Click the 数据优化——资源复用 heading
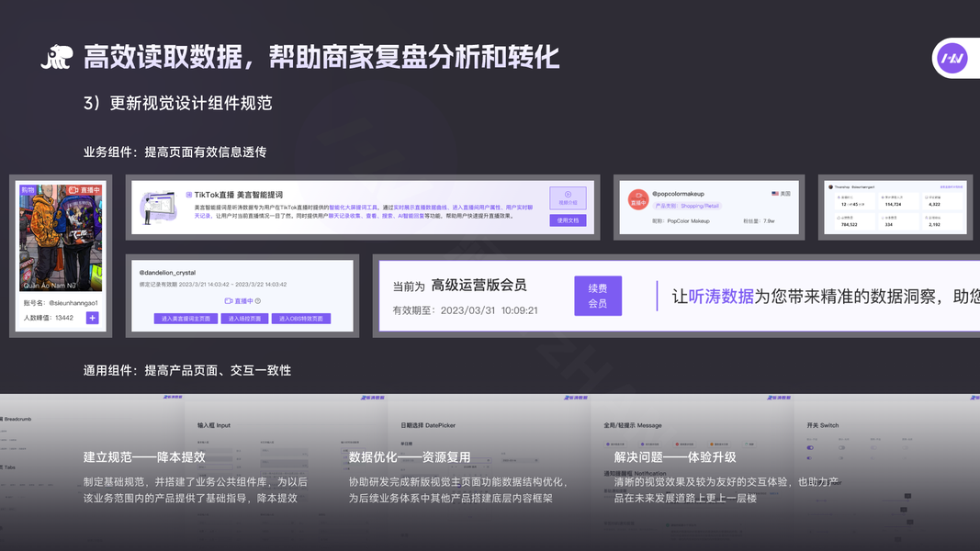Screen dimensions: 980x551 click(410, 457)
